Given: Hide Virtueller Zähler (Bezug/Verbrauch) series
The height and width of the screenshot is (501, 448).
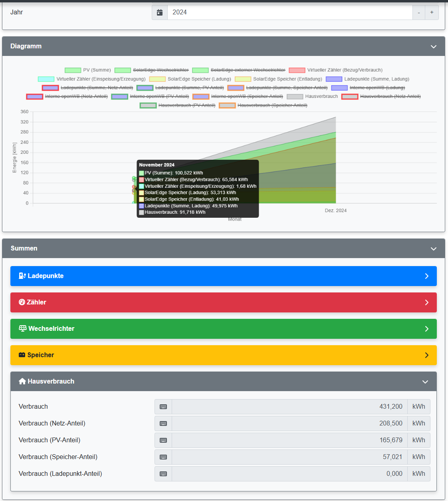Looking at the screenshot, I should coord(336,70).
